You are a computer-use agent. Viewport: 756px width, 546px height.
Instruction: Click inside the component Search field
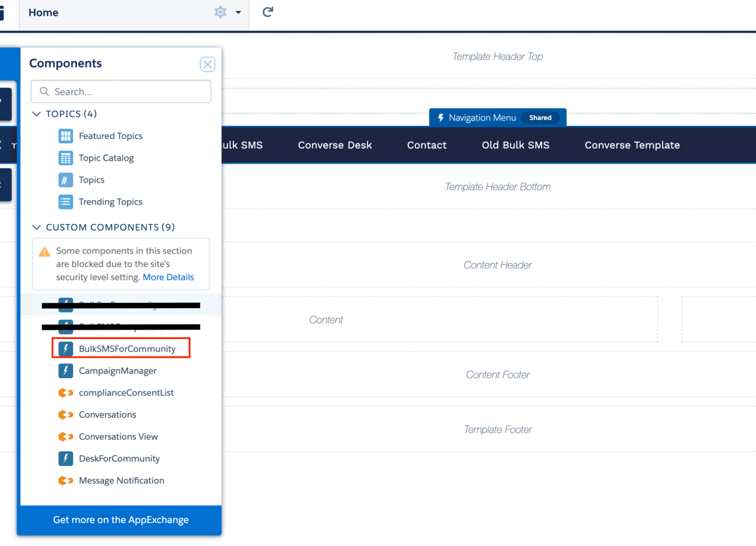pos(121,92)
